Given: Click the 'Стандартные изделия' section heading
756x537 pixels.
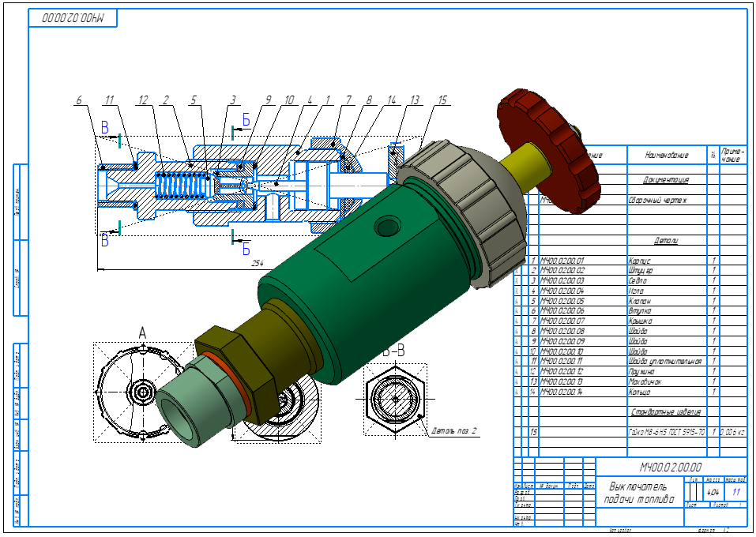Looking at the screenshot, I should (666, 411).
